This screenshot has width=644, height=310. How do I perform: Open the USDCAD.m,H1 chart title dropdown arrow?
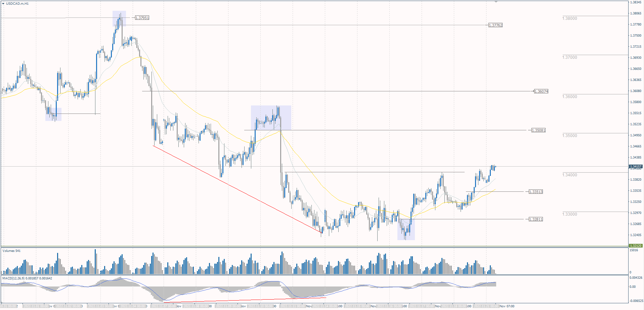(3, 3)
